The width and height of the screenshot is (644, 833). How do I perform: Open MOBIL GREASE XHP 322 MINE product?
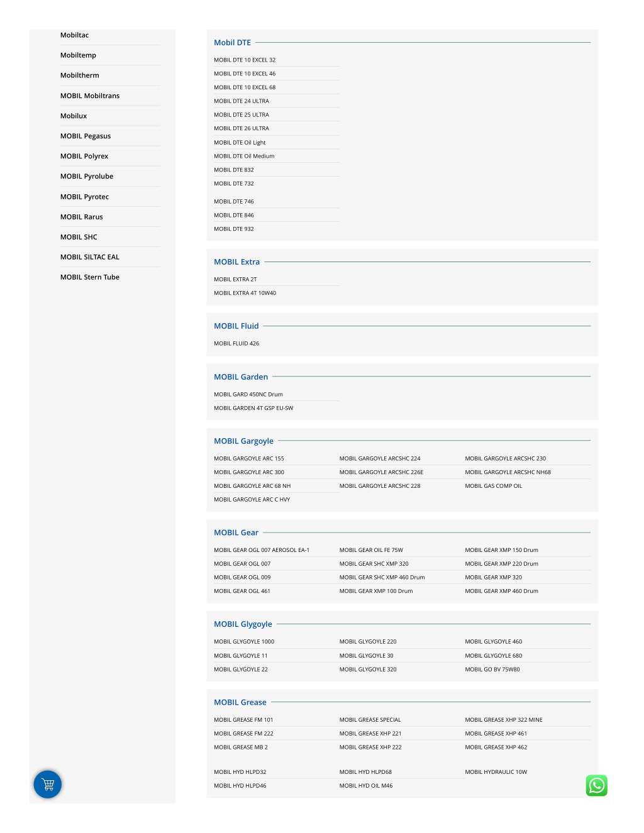[504, 720]
